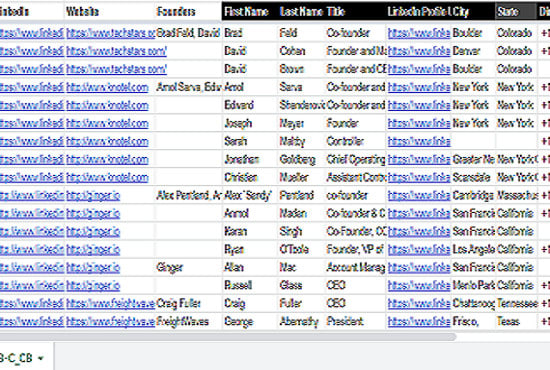The width and height of the screenshot is (550, 370).
Task: Open the LinkedIn profile link for Russell Glass
Action: coord(419,285)
